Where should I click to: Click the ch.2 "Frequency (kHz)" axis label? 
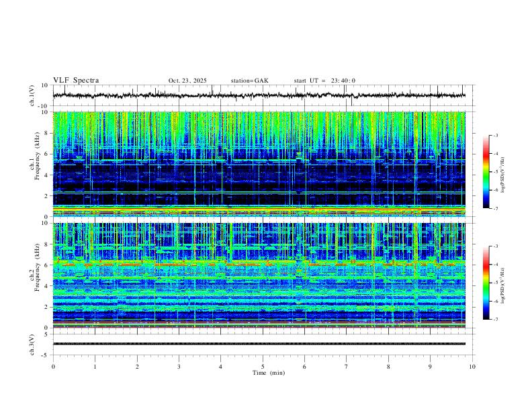38,267
